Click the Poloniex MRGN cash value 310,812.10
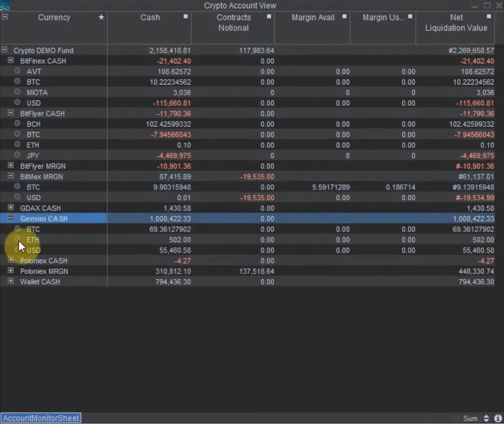The width and height of the screenshot is (504, 424). 173,271
